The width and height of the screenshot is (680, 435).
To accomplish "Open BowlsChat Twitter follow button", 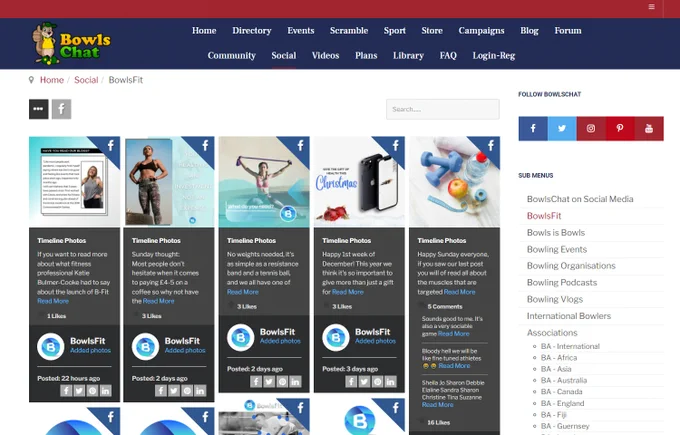I will pyautogui.click(x=562, y=128).
